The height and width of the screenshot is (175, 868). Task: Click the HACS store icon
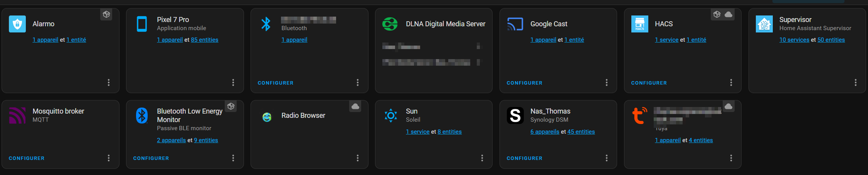tap(640, 24)
